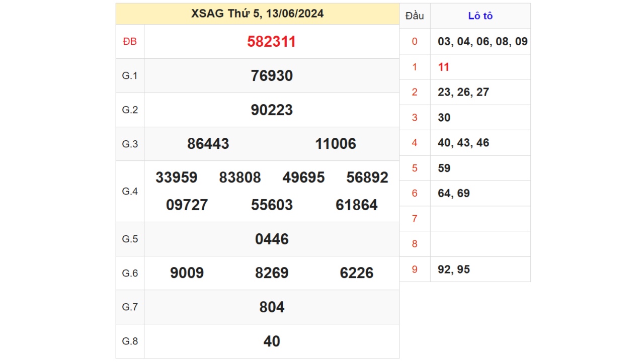
Task: Click the Lô tô column header
Action: pos(480,16)
